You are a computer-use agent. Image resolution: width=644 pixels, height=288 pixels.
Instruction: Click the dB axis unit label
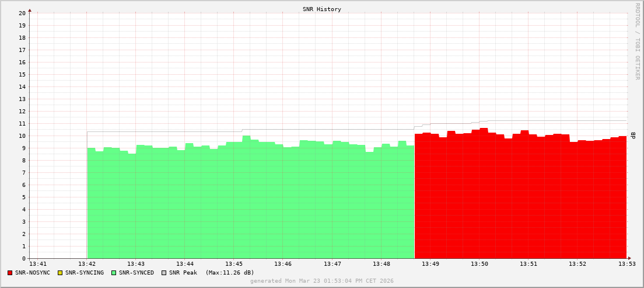(x=633, y=136)
